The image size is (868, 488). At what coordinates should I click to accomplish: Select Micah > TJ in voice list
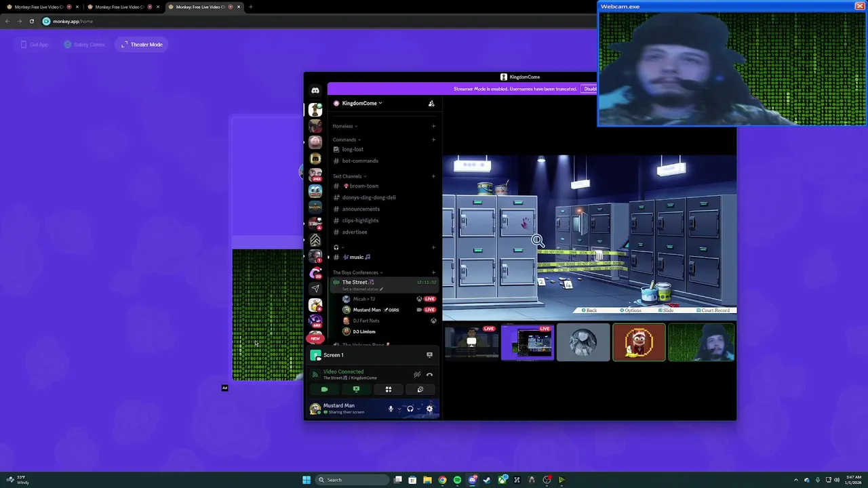389,299
